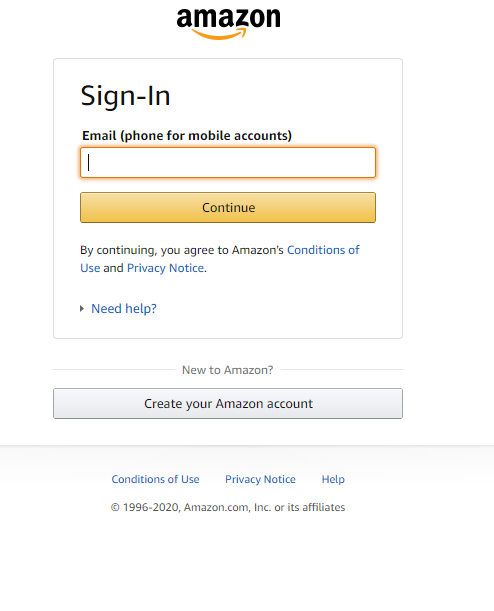Click the New to Amazon? divider text

tap(228, 370)
